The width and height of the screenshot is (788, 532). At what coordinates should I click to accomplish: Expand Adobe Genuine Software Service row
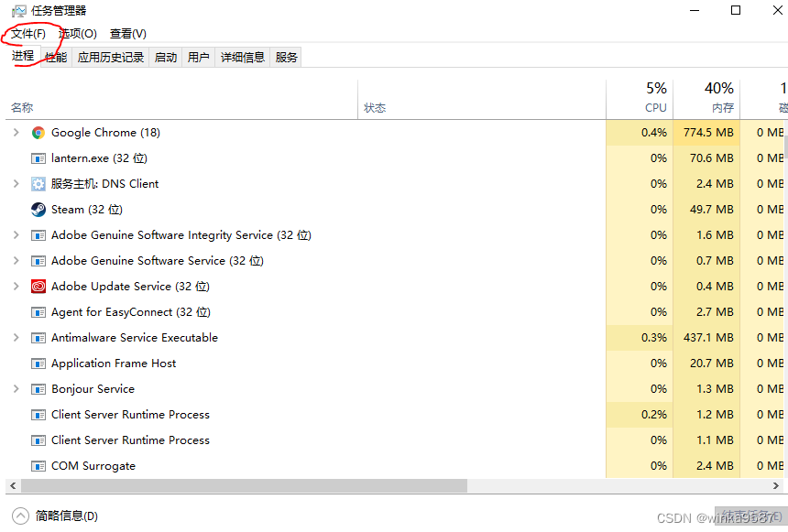[16, 261]
